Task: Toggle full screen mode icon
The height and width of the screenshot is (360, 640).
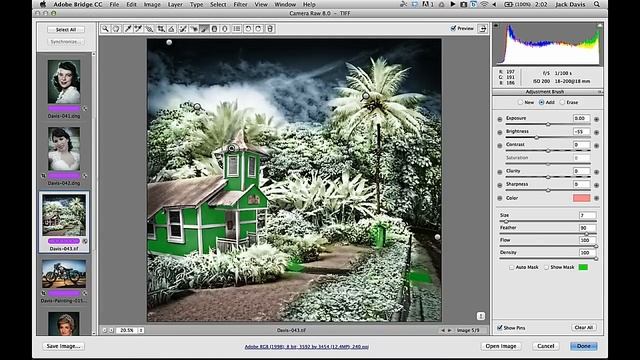Action: coord(483,29)
